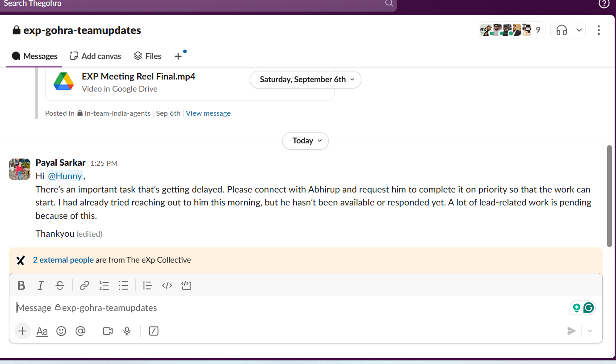This screenshot has height=364, width=616.
Task: Insert a link with the link icon
Action: pos(84,285)
